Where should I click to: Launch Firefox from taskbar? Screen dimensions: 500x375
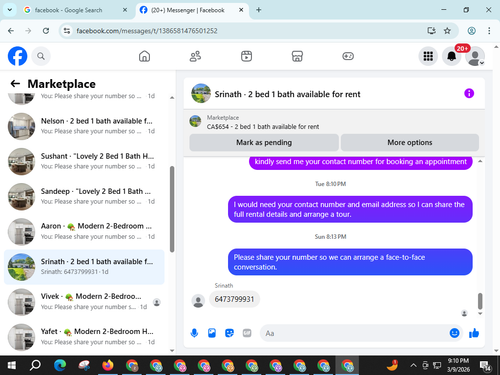pos(108,366)
